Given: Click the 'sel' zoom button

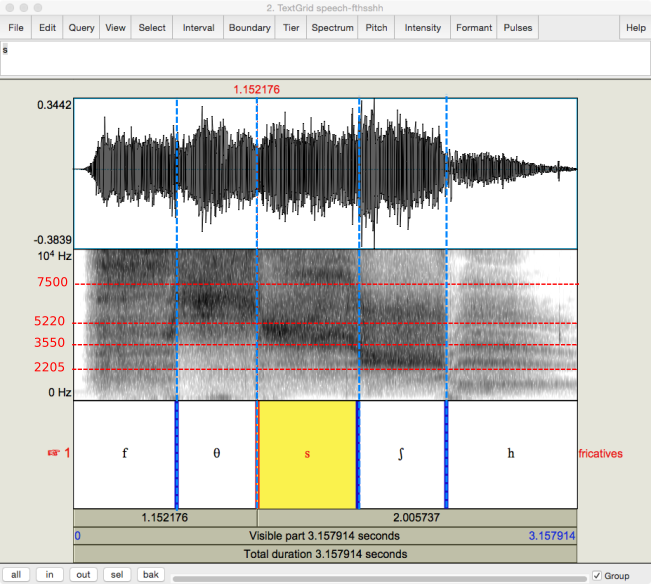Looking at the screenshot, I should point(117,574).
